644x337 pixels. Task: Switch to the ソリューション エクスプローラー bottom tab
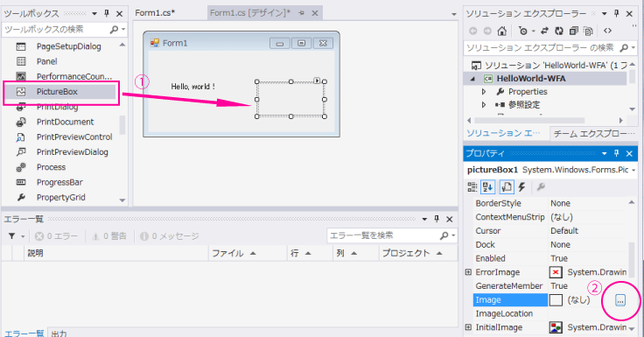(x=503, y=133)
